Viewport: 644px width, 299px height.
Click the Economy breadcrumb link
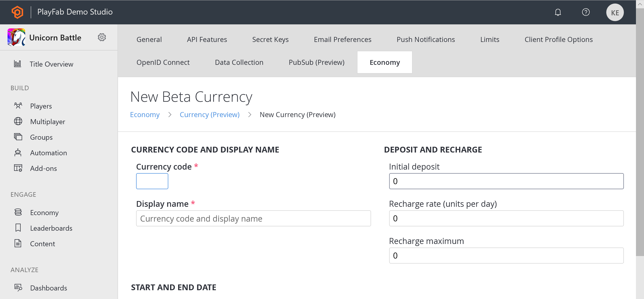(x=145, y=114)
